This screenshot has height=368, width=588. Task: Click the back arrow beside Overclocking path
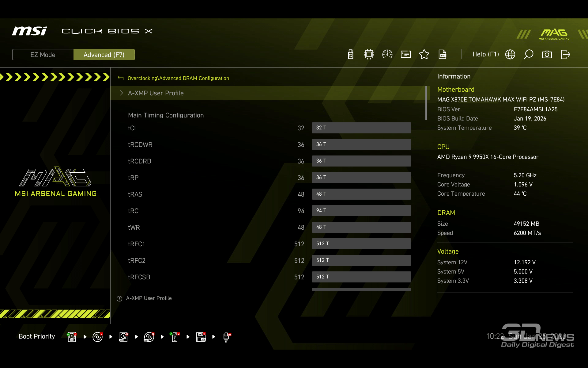pyautogui.click(x=121, y=78)
